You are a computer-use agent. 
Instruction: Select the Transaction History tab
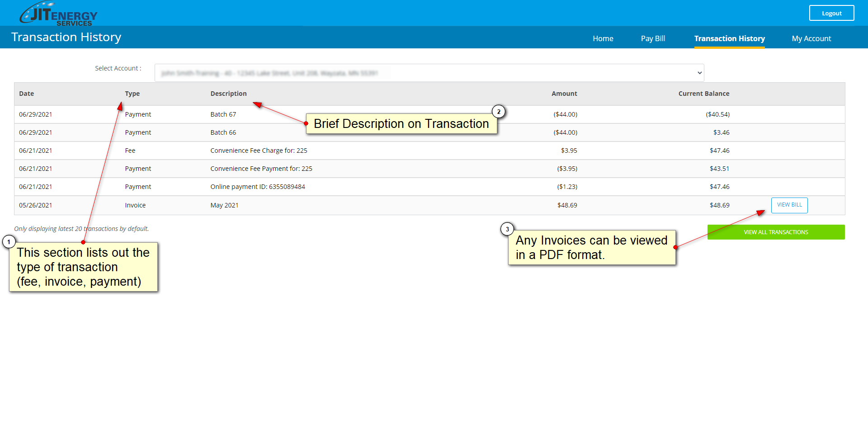coord(729,38)
